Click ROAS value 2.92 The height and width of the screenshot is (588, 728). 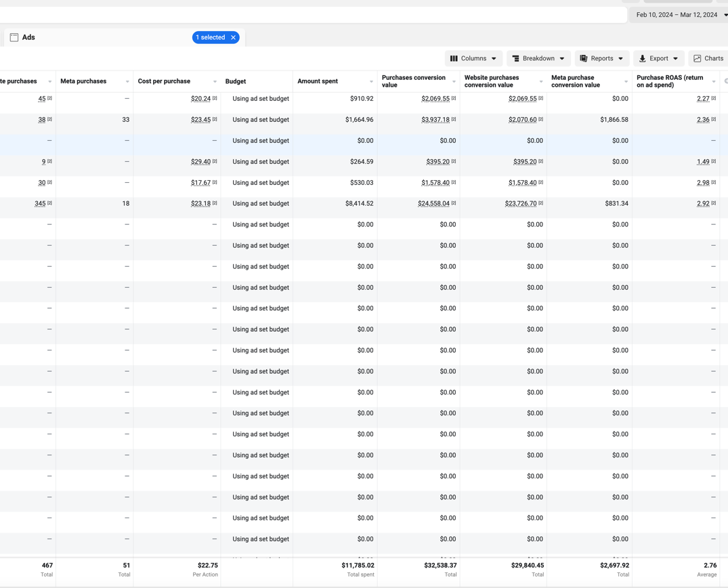pyautogui.click(x=703, y=203)
